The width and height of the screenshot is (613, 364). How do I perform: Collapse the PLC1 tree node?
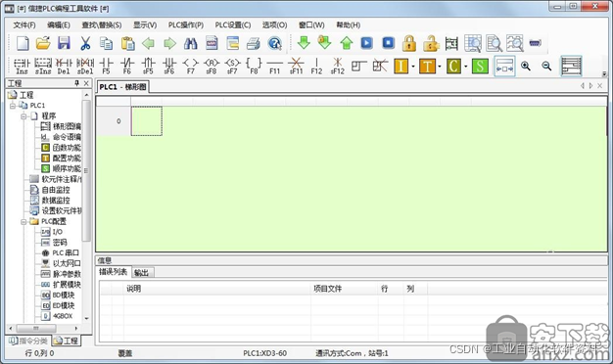pos(13,106)
